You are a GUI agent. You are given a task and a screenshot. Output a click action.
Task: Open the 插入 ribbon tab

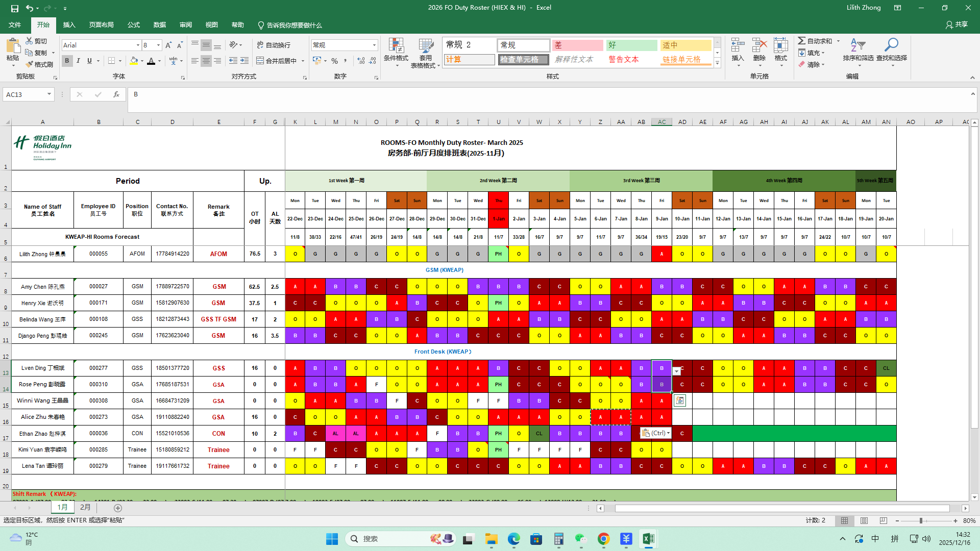69,25
